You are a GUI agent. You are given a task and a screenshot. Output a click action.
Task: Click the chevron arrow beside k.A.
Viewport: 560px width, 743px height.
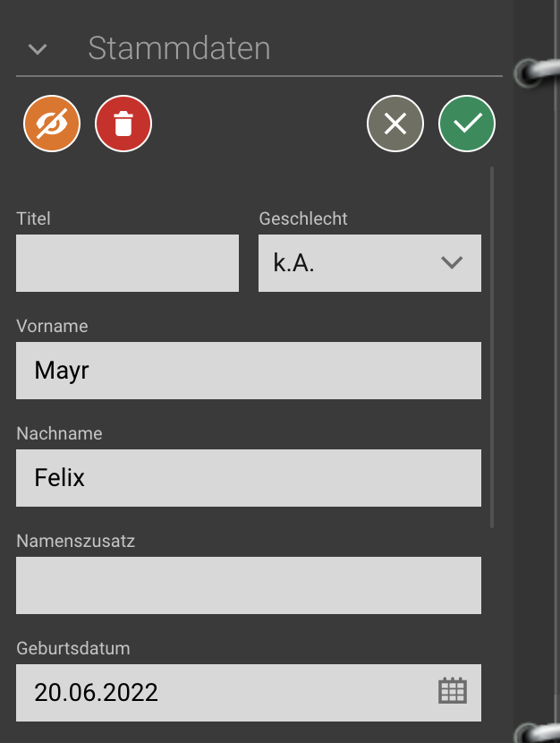[x=452, y=263]
